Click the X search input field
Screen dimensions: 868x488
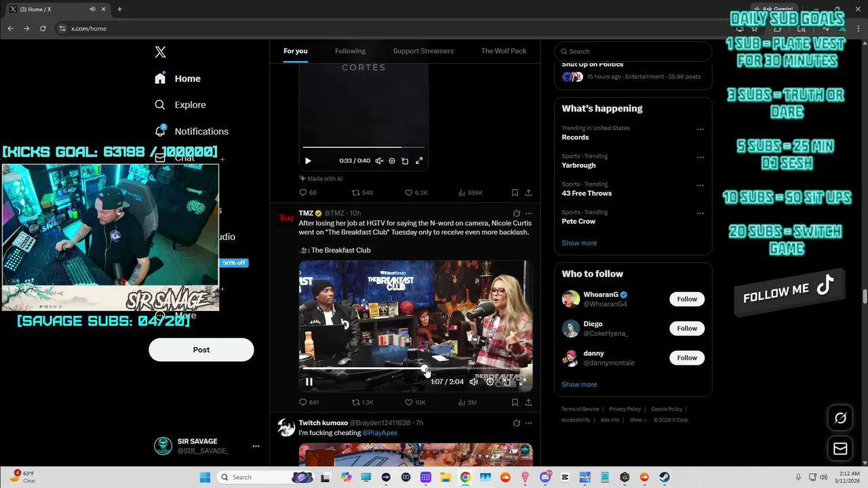pyautogui.click(x=633, y=52)
